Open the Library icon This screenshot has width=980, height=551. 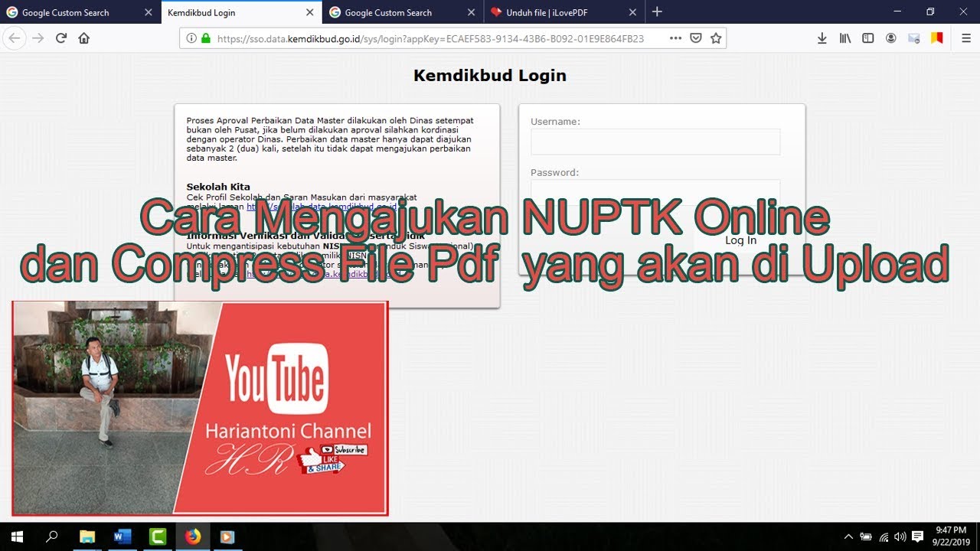tap(845, 38)
